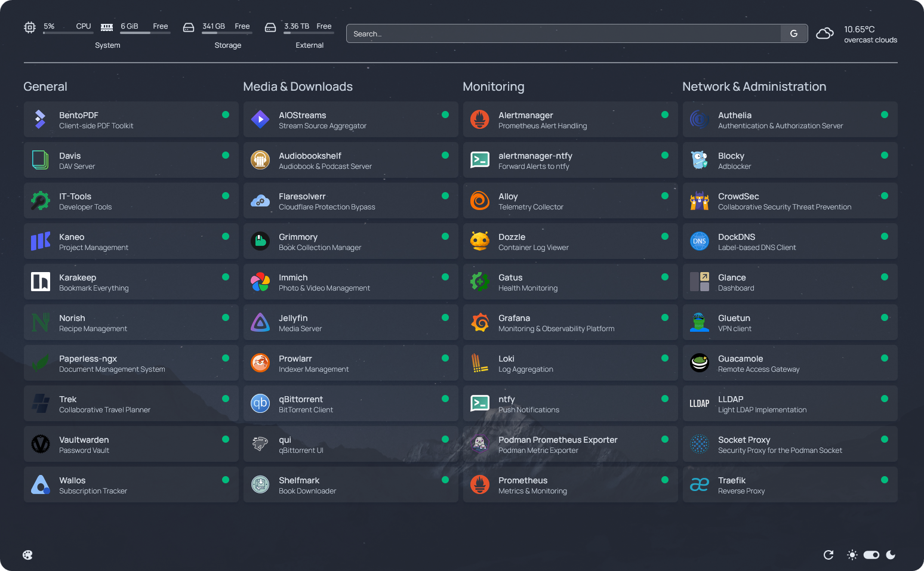
Task: Toggle the light/dark theme switch
Action: tap(871, 555)
